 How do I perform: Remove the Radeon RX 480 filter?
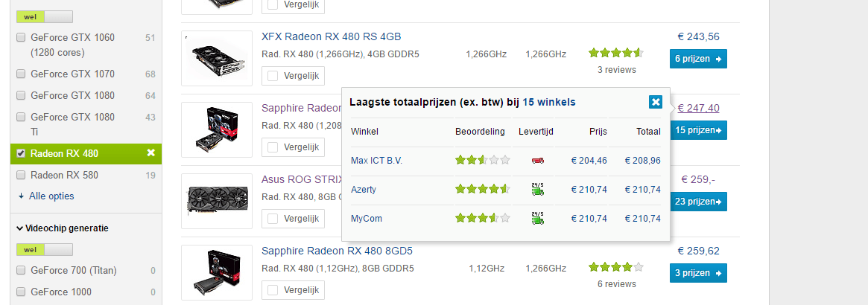[151, 153]
